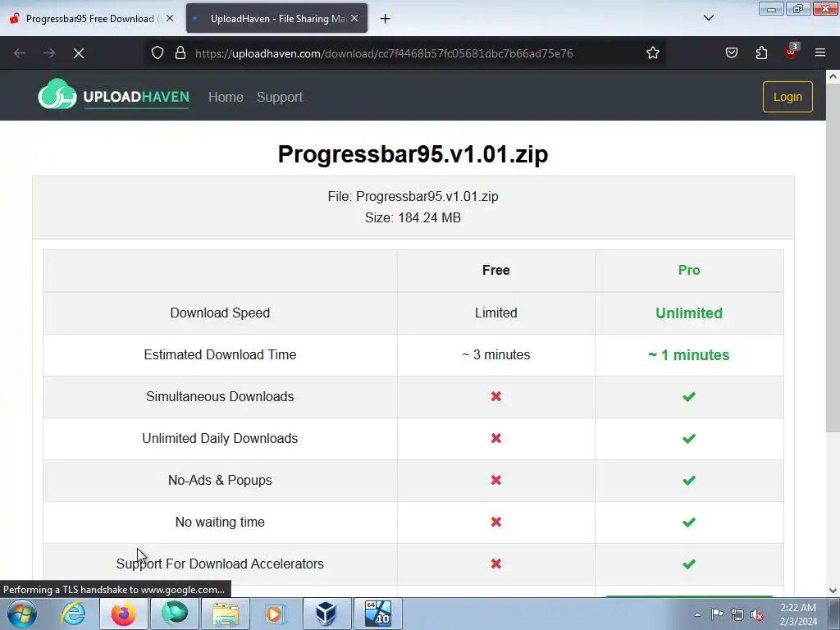Show hidden tray icons arrow
The width and height of the screenshot is (840, 630).
pyautogui.click(x=697, y=614)
